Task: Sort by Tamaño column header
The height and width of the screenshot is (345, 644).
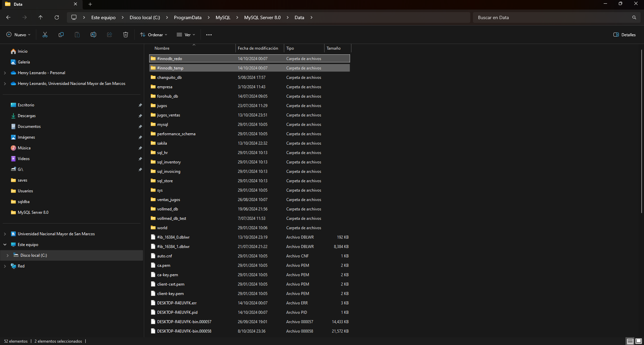Action: (x=337, y=48)
